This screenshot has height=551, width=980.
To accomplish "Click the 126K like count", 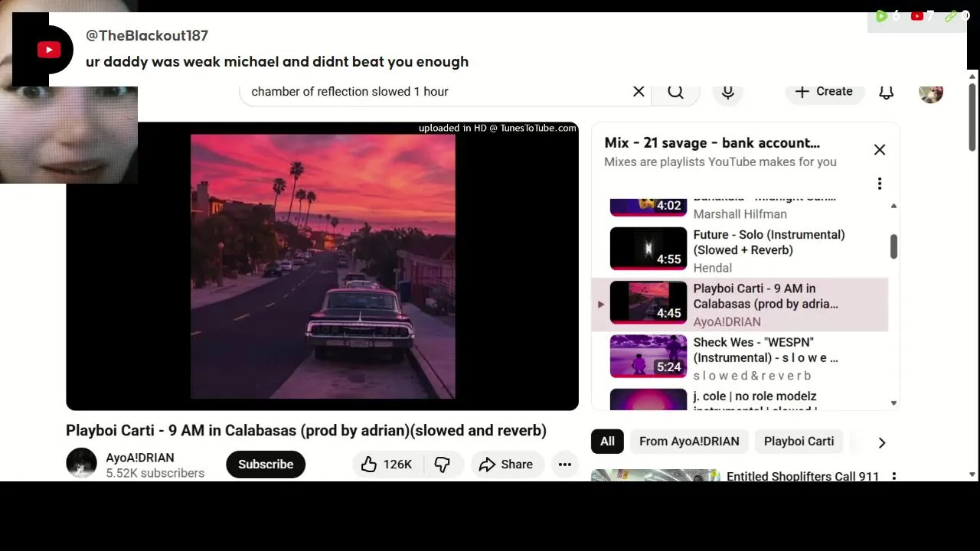I will pyautogui.click(x=397, y=465).
